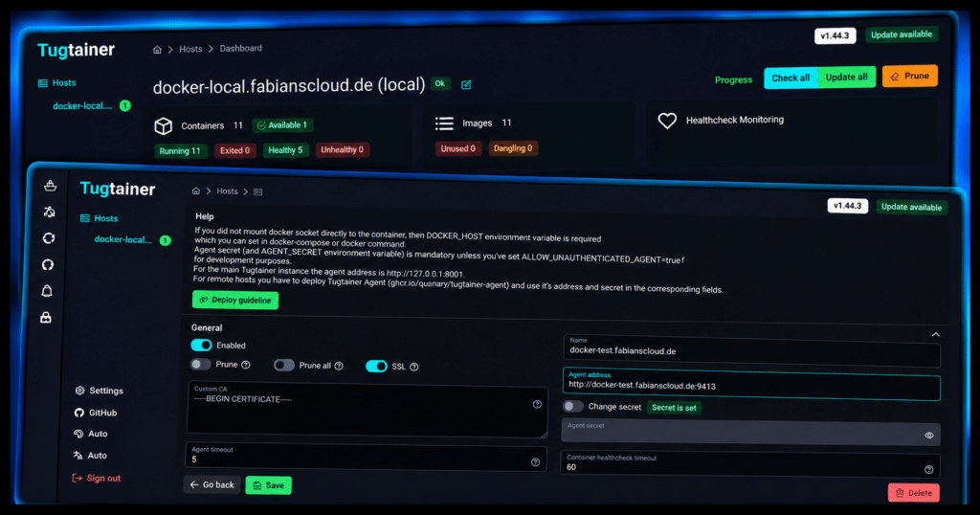
Task: Click the Dashboard breadcrumb in the back window
Action: coord(240,48)
